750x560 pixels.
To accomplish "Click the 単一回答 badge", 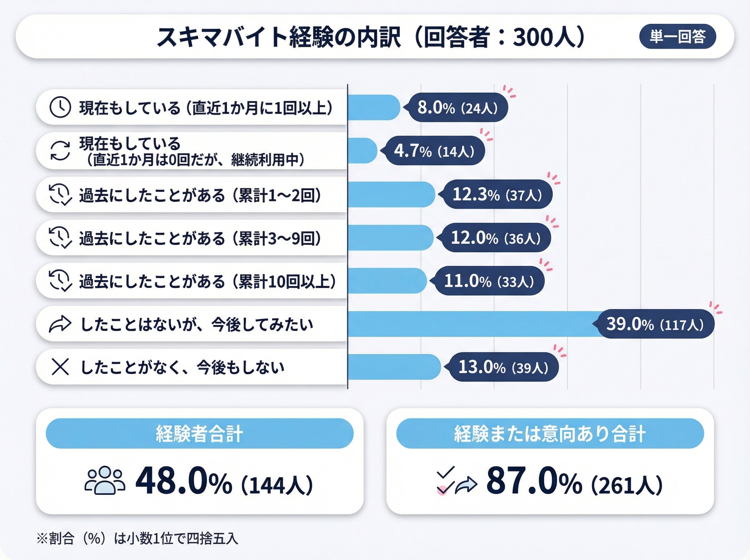I will tap(678, 36).
